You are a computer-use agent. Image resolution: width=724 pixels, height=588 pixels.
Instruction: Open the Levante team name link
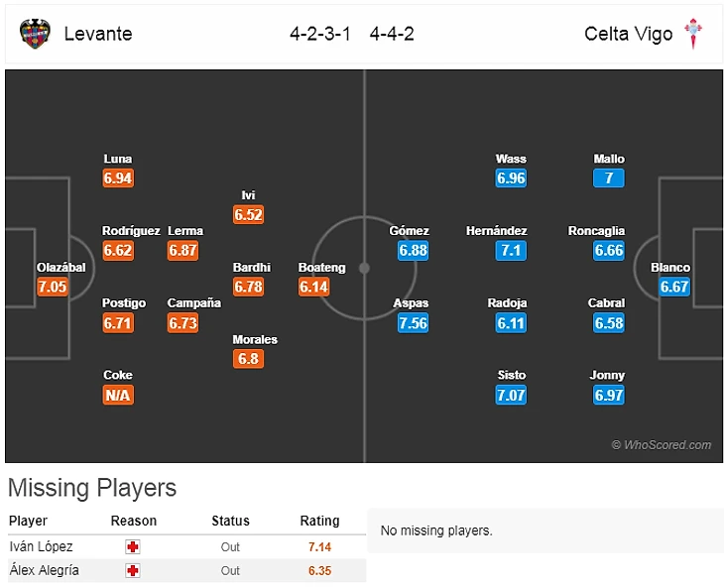(x=98, y=34)
